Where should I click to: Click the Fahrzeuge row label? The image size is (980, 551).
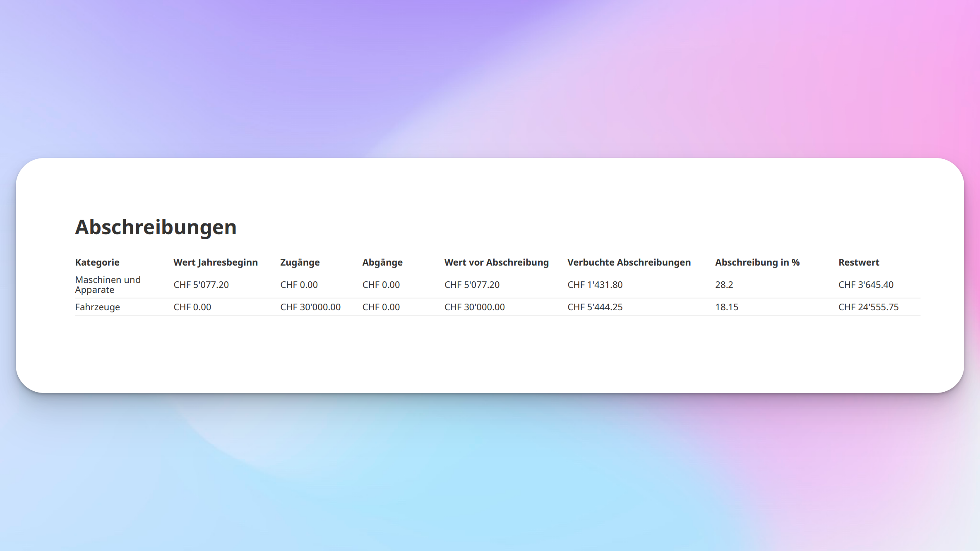98,307
